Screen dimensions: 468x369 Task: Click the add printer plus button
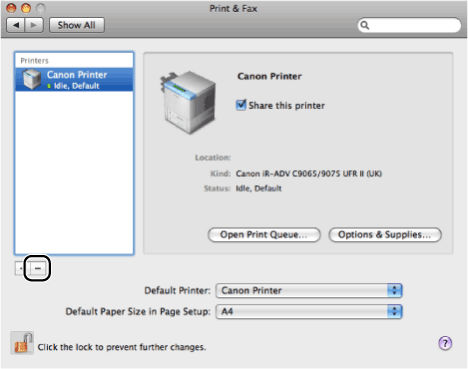pyautogui.click(x=21, y=268)
